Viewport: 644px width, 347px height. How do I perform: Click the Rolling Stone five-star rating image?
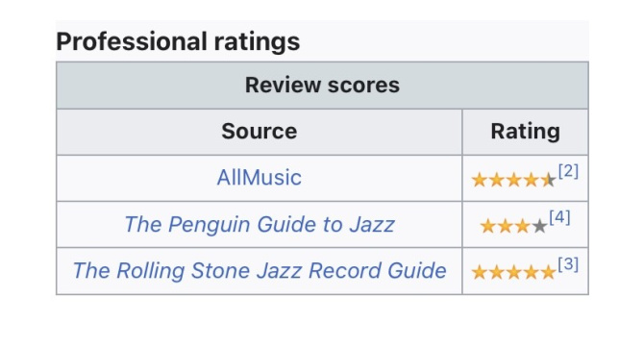point(514,272)
